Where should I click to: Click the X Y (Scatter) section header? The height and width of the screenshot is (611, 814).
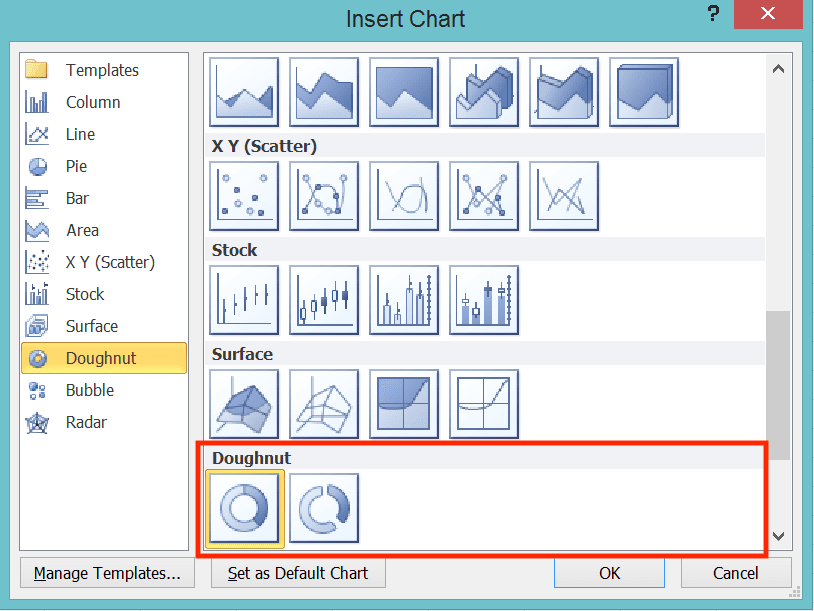(487, 146)
